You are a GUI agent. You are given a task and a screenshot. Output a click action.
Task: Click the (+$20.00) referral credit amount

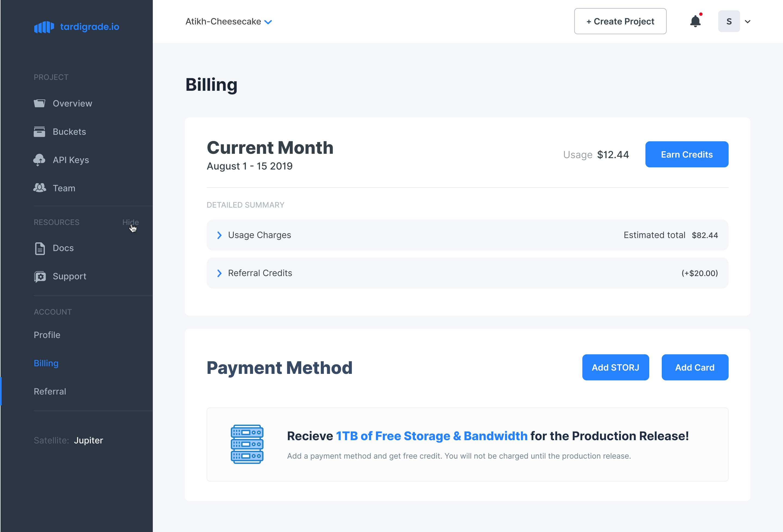700,273
